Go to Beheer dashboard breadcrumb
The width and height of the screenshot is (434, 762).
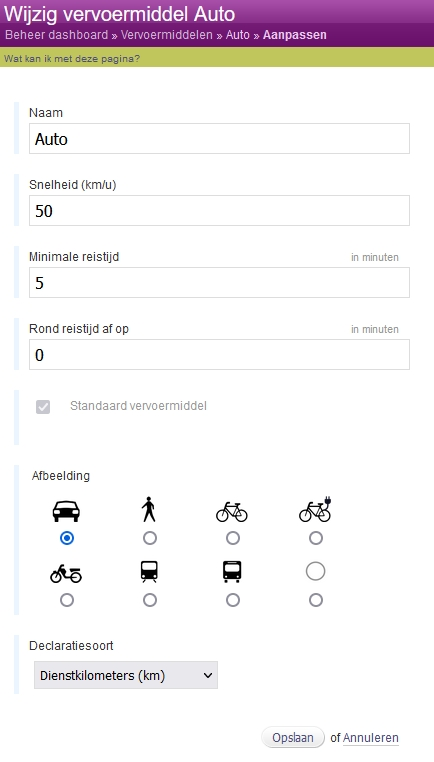coord(56,35)
